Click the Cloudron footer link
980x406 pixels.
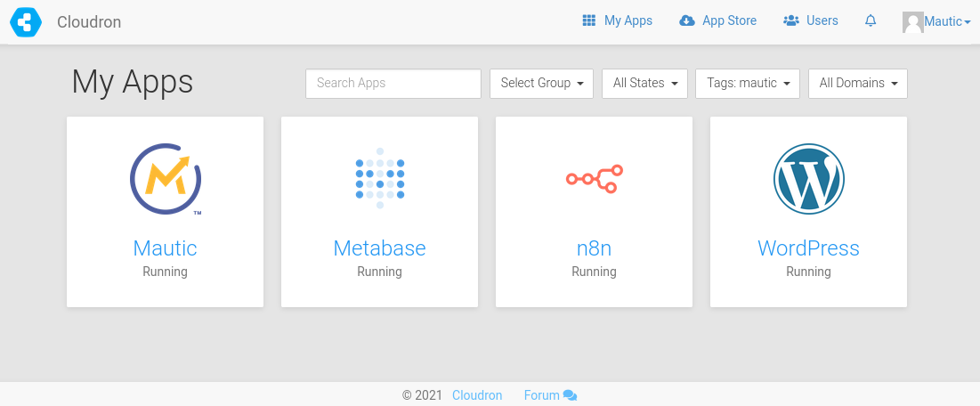tap(477, 395)
